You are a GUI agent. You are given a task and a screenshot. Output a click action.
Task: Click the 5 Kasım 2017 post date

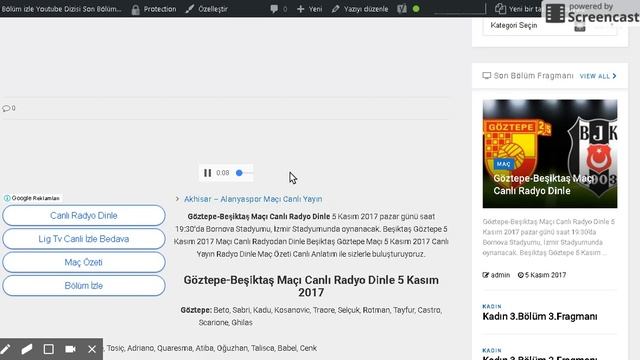pos(545,275)
